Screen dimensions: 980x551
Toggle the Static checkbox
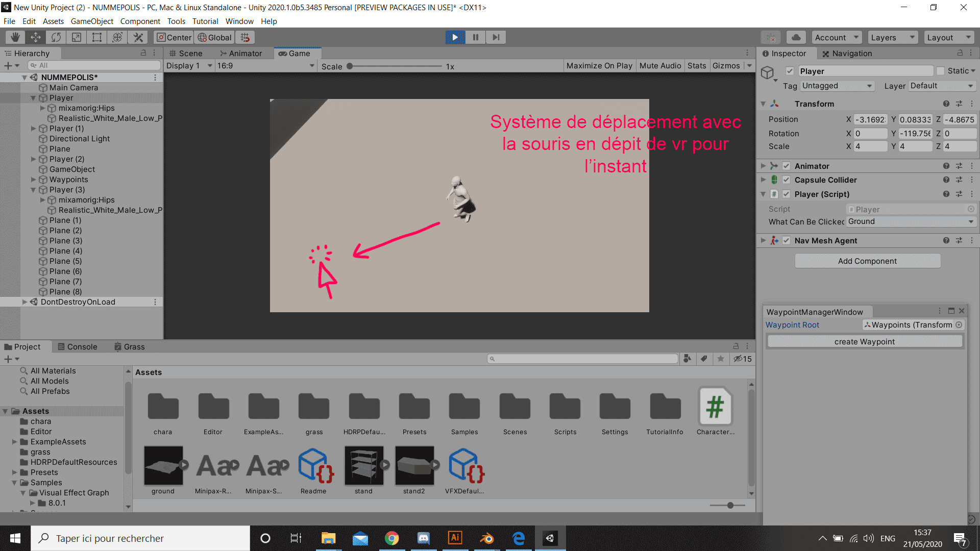point(940,71)
